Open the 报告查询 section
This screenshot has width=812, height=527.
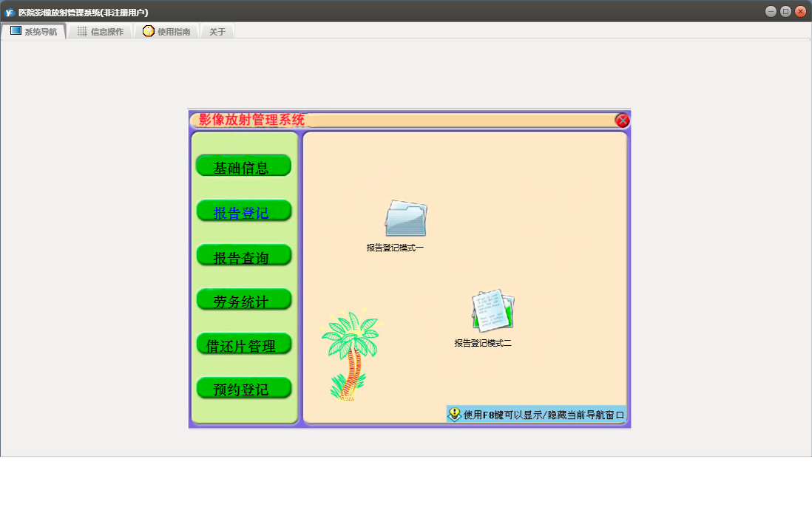[243, 256]
